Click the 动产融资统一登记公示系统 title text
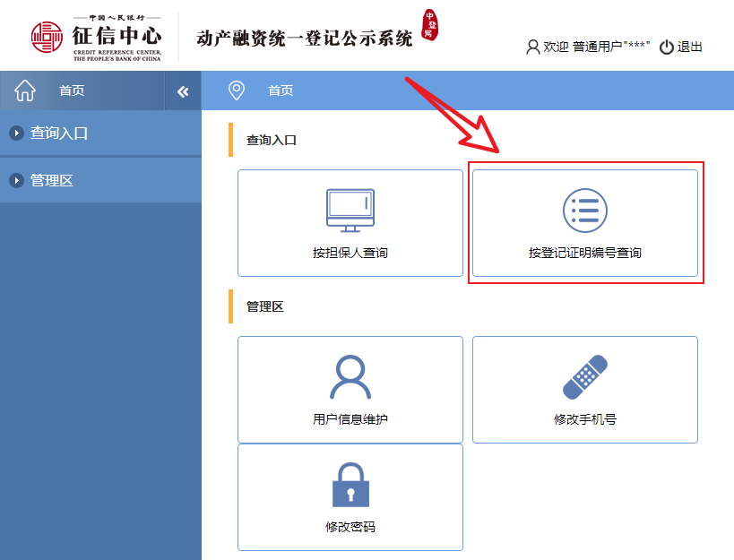 pos(305,38)
